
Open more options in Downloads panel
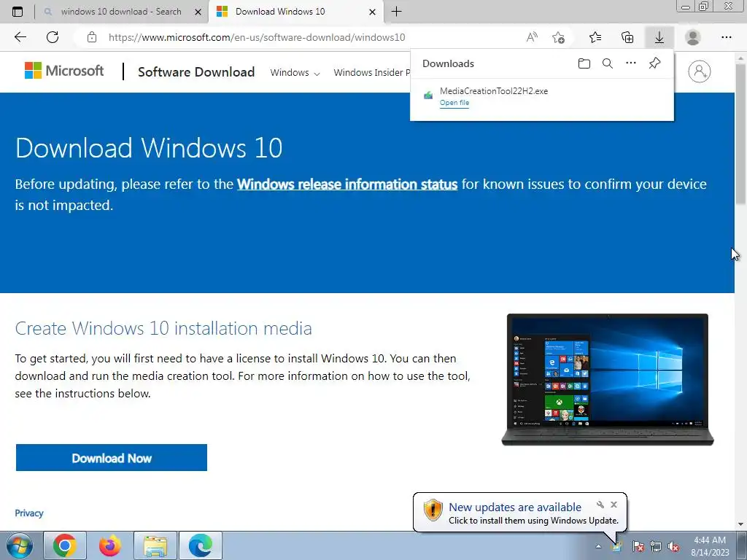(x=631, y=63)
